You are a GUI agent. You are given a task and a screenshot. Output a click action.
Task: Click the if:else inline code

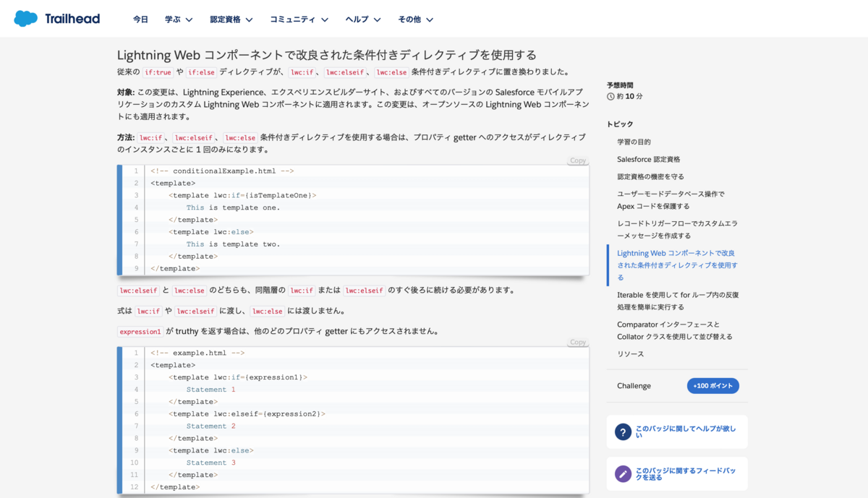coord(202,72)
